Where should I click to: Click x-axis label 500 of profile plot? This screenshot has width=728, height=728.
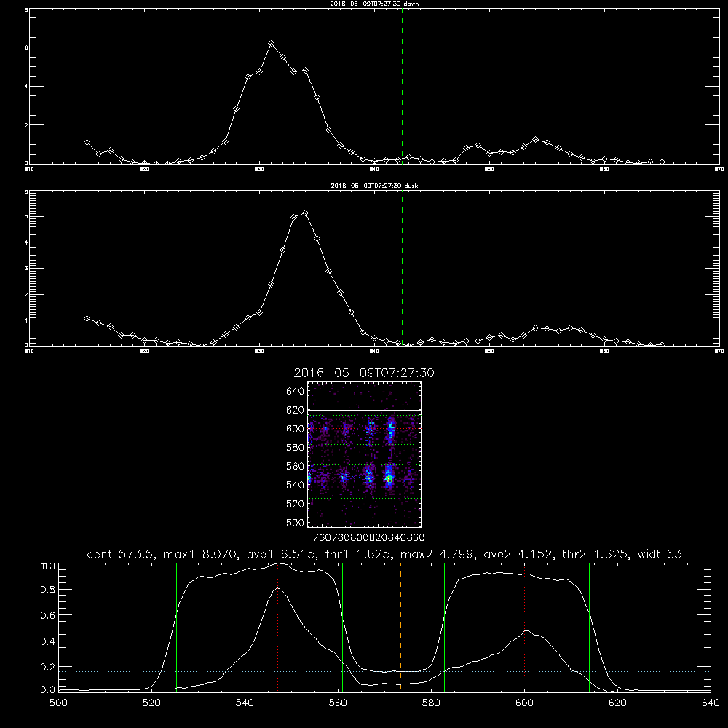58,703
